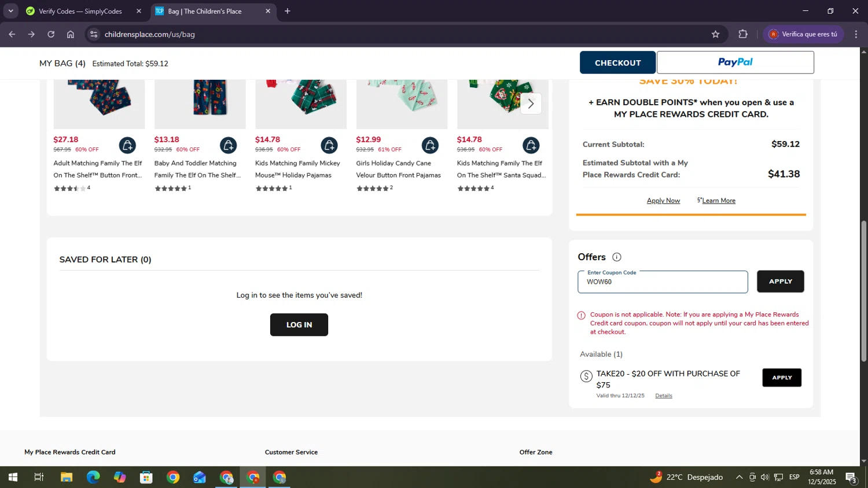868x488 pixels.
Task: Add Kids Mickey Mouse Holiday Pajamas to bag
Action: (329, 145)
